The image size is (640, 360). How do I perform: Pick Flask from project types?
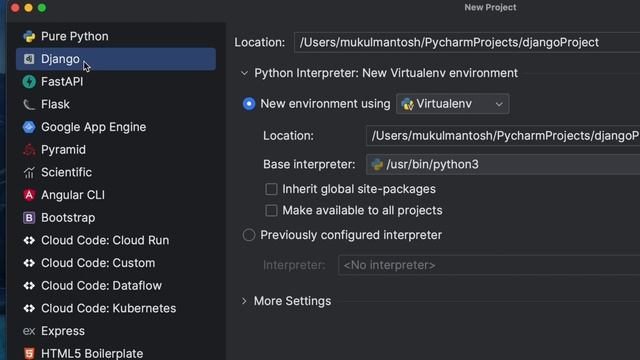[116, 104]
